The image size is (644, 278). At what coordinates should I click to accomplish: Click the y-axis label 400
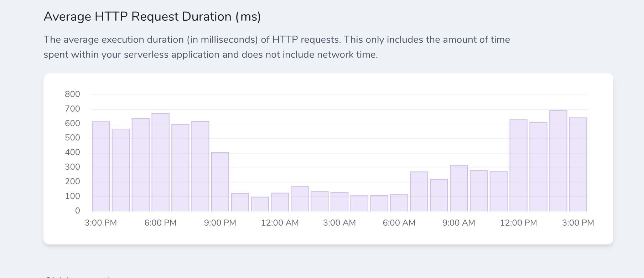pyautogui.click(x=72, y=152)
